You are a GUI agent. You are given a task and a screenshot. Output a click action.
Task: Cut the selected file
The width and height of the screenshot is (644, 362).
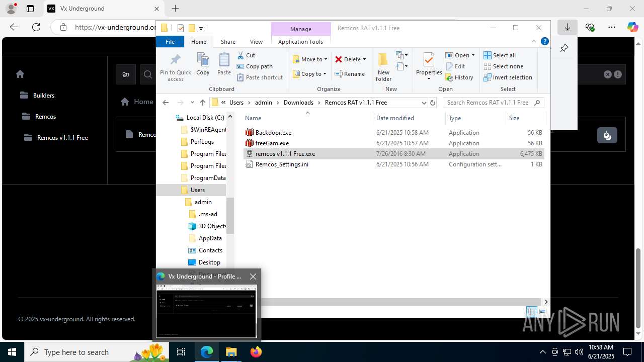(x=246, y=55)
